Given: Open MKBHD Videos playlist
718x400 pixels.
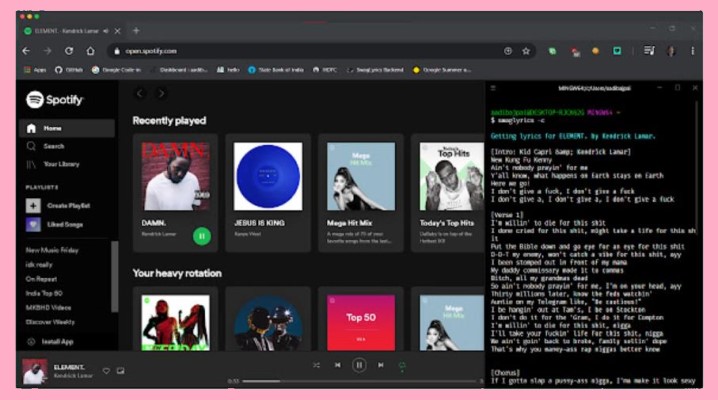Looking at the screenshot, I should (48, 308).
